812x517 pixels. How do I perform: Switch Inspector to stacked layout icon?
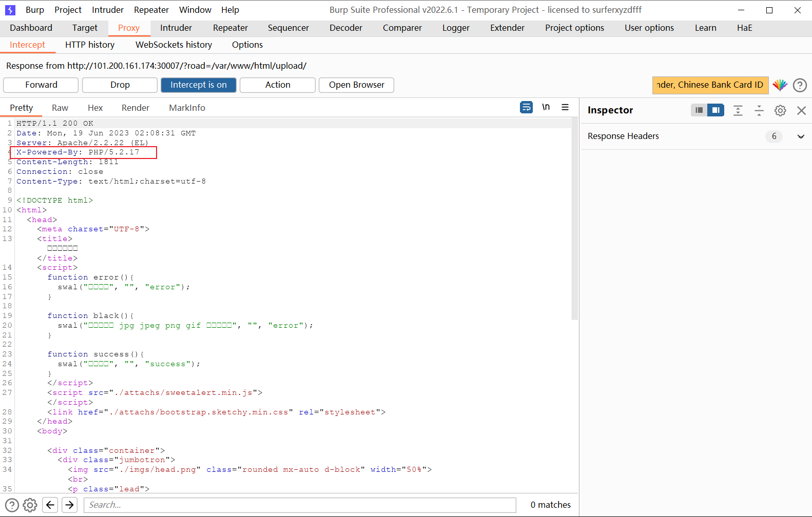pos(699,110)
